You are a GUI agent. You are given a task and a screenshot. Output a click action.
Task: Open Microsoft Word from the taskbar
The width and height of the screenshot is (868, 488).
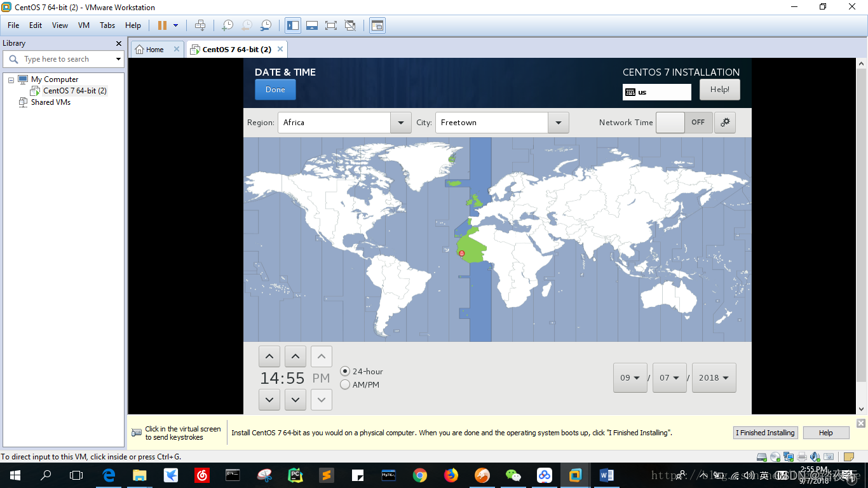(607, 475)
